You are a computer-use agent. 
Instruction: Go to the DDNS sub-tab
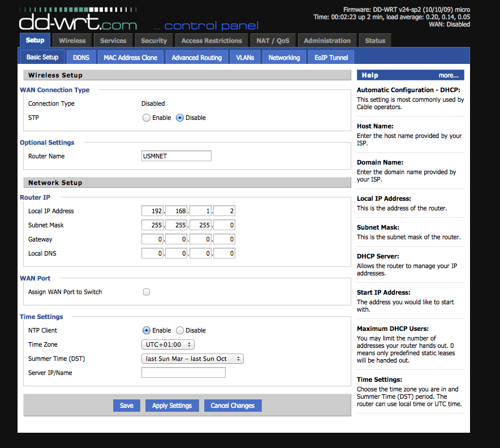tap(81, 57)
